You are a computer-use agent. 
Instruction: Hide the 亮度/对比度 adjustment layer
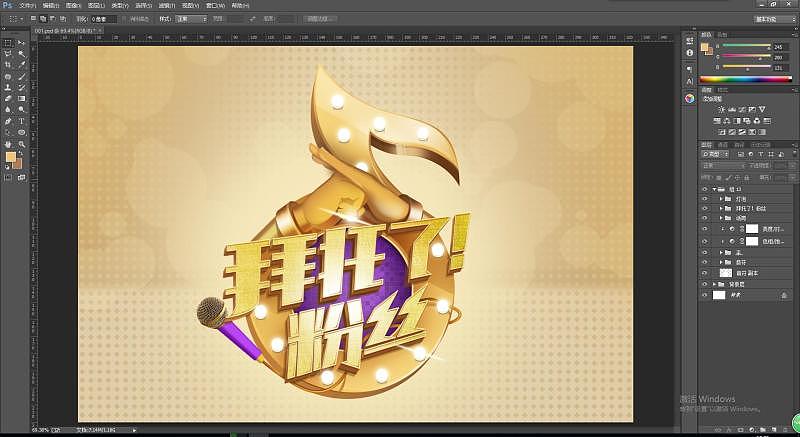pos(705,228)
